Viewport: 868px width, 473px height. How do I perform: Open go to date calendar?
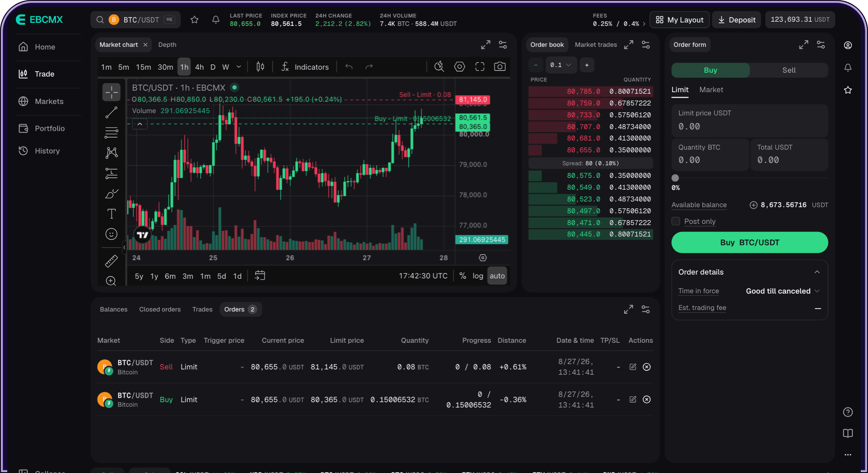[260, 276]
